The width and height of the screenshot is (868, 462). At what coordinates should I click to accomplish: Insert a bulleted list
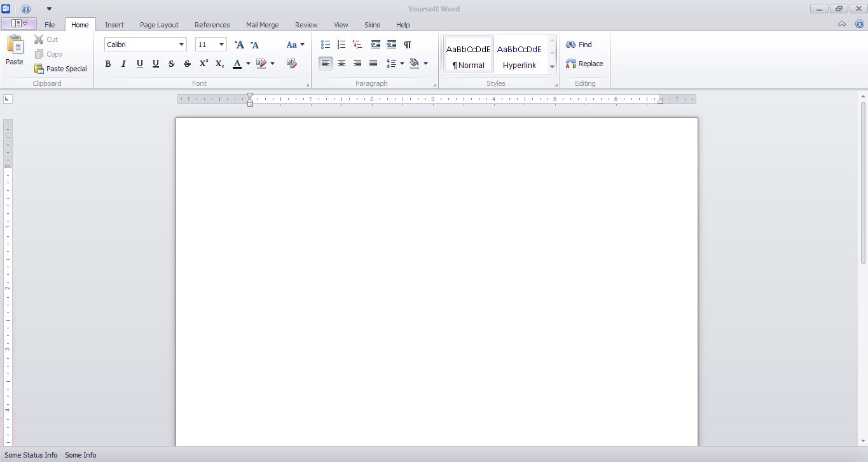[326, 45]
